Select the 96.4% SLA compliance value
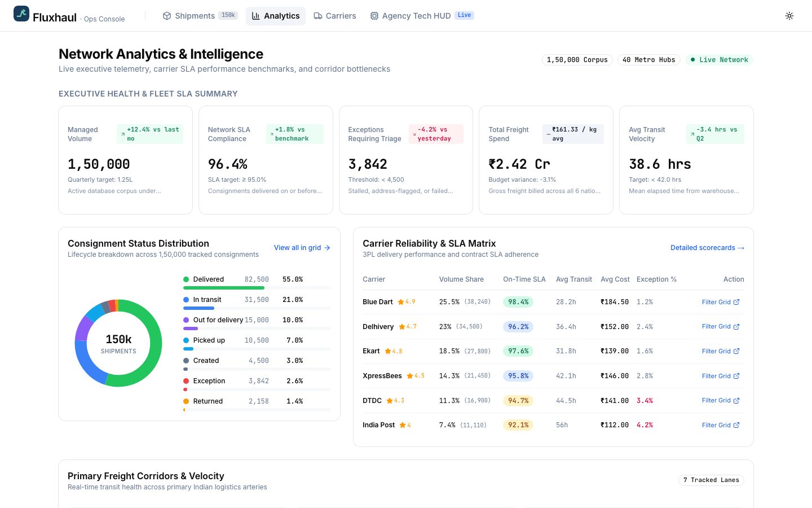The height and width of the screenshot is (508, 812). pyautogui.click(x=228, y=164)
